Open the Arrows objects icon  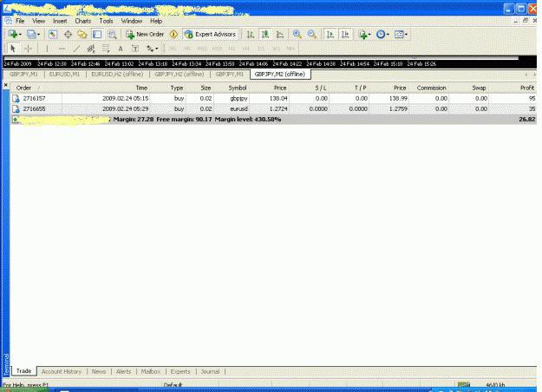pyautogui.click(x=150, y=49)
